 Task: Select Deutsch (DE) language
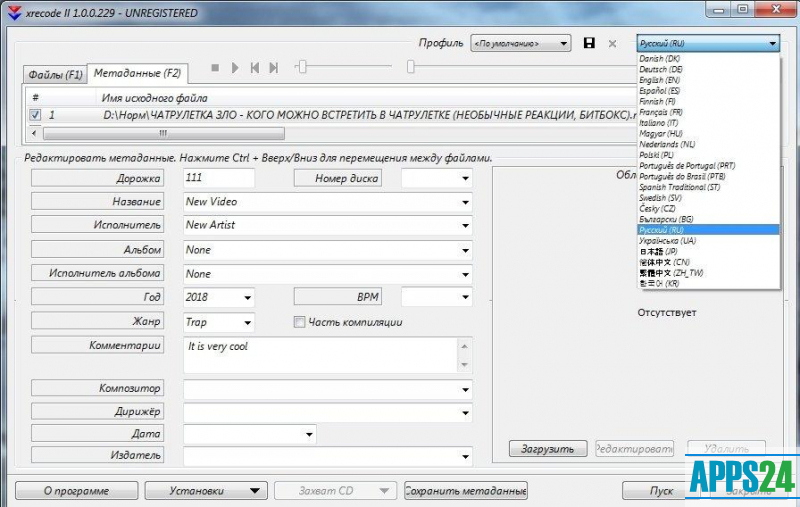[x=709, y=69]
